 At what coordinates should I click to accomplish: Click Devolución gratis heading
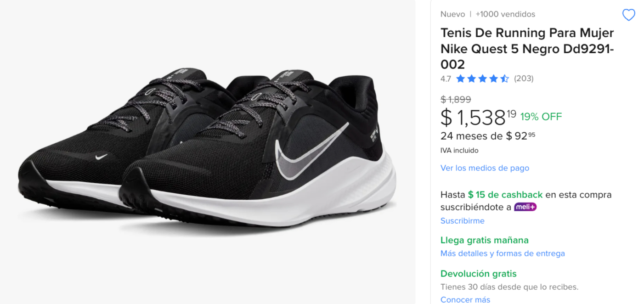[x=478, y=274]
